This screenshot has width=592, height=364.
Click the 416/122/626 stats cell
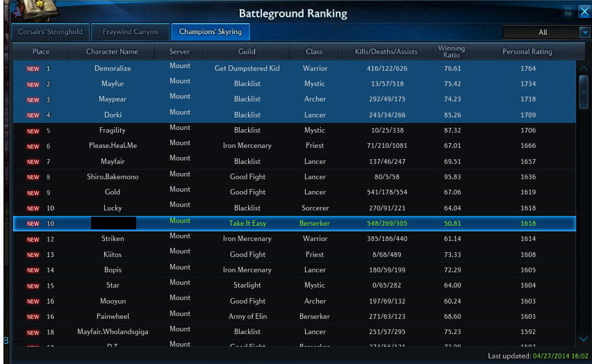(387, 69)
